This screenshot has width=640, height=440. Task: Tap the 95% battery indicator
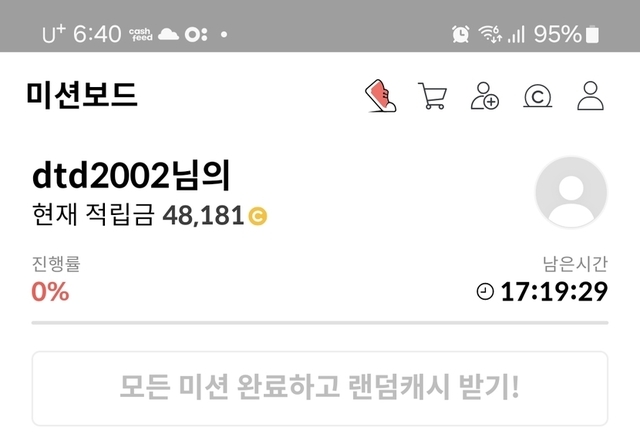coord(567,33)
